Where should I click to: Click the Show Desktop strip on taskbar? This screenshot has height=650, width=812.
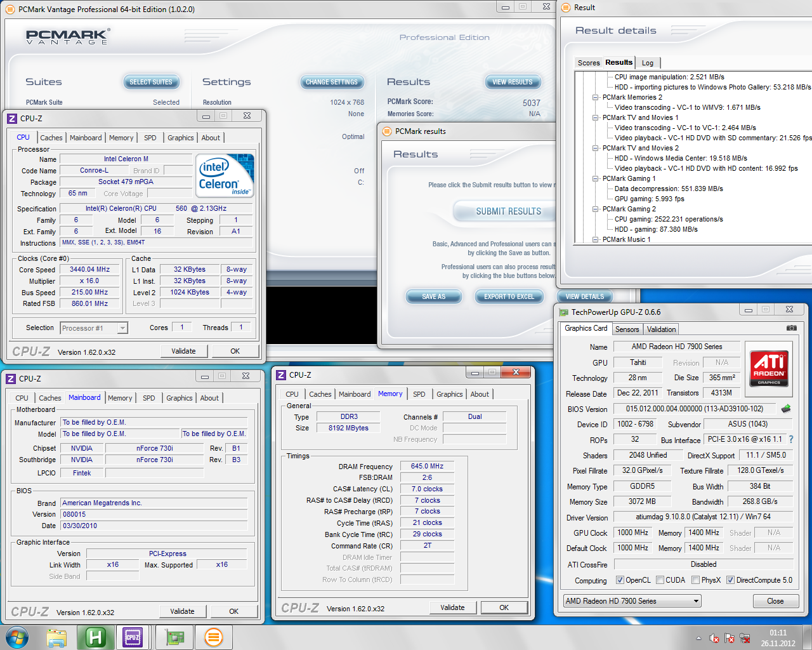[x=808, y=637]
